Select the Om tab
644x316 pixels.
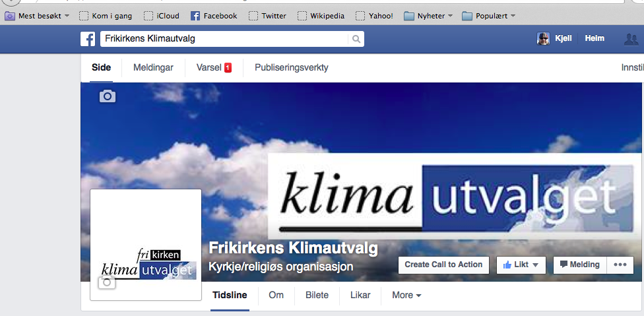(276, 295)
